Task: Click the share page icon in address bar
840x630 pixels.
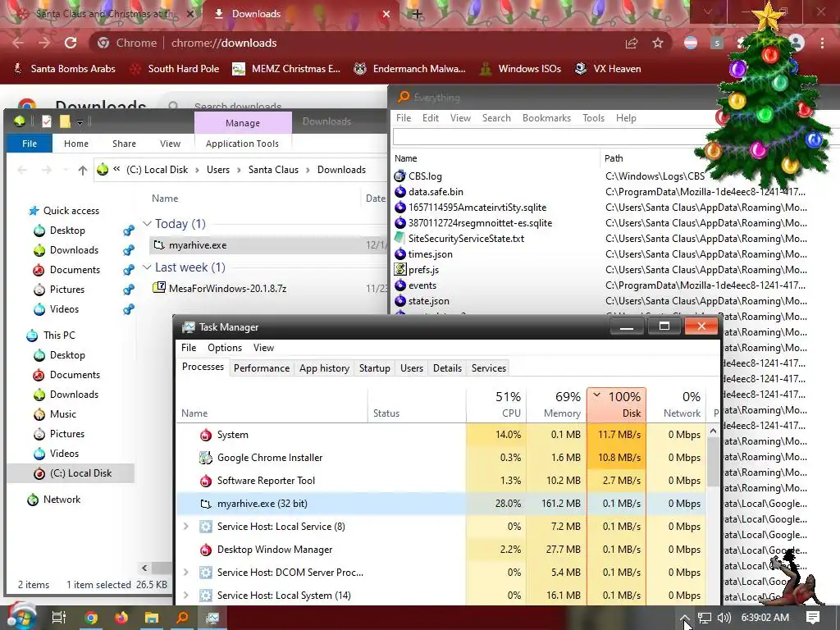Action: 632,43
